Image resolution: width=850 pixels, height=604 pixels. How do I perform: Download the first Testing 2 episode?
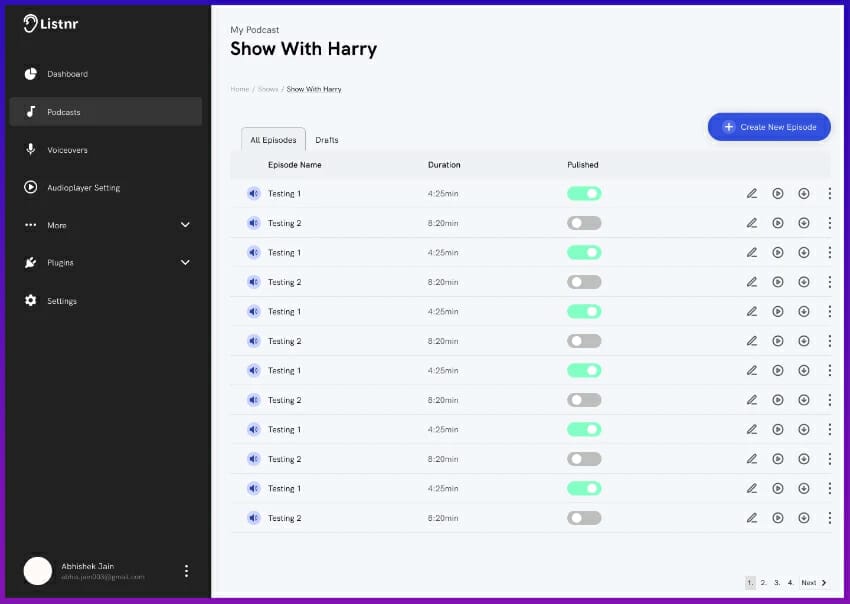804,223
